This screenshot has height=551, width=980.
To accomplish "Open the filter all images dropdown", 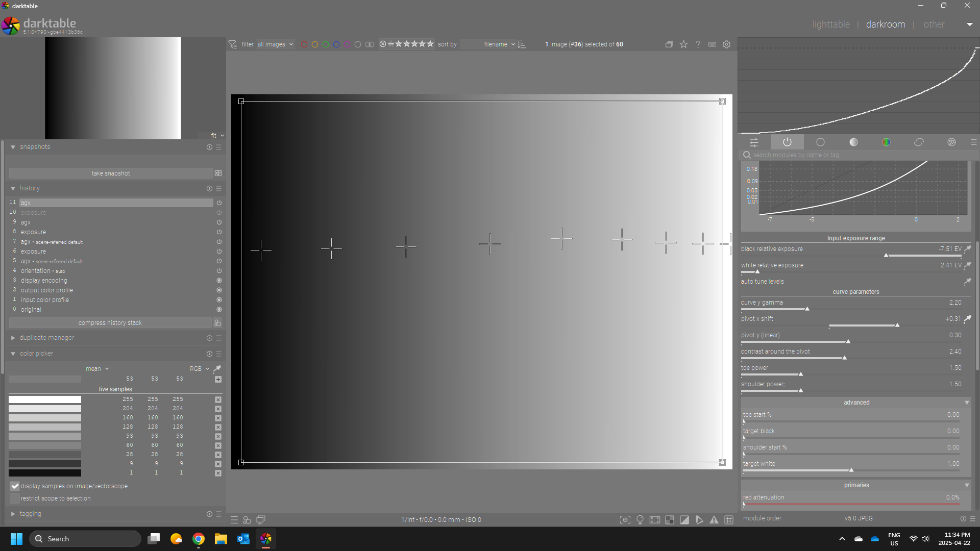I will pos(275,44).
